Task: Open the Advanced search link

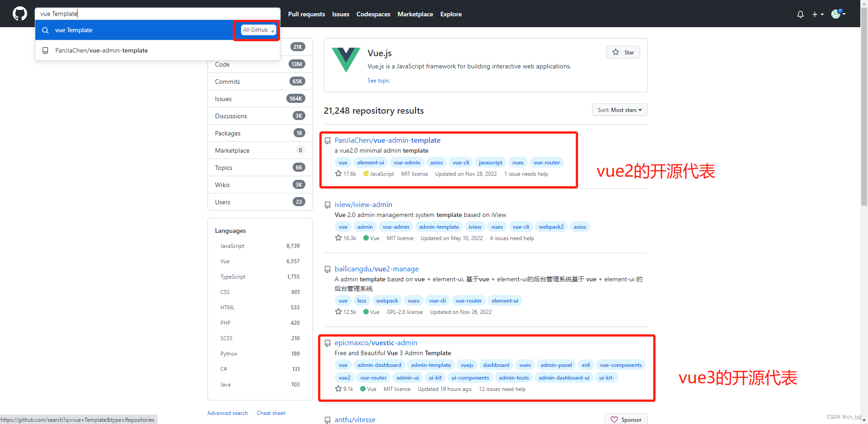Action: tap(227, 413)
